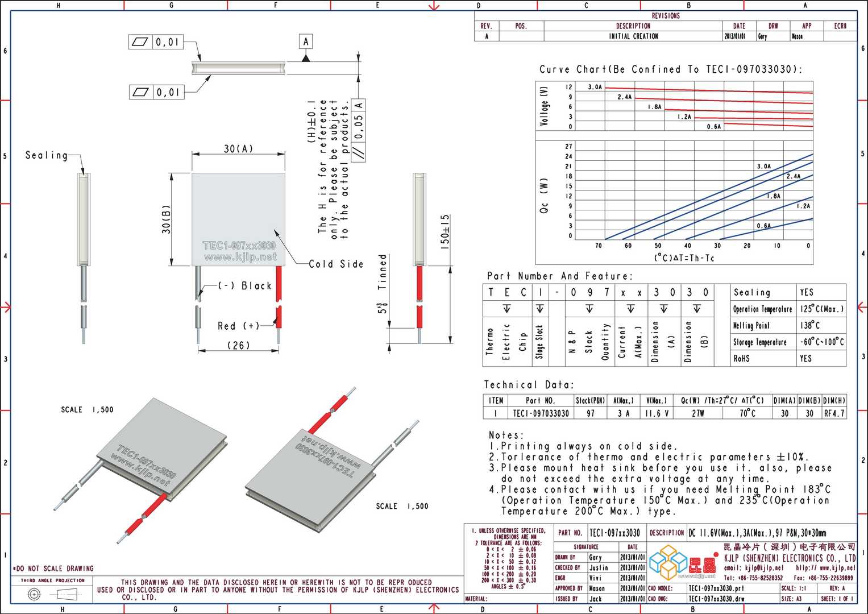
Task: Click the 70°C ΔT value cell
Action: (747, 413)
